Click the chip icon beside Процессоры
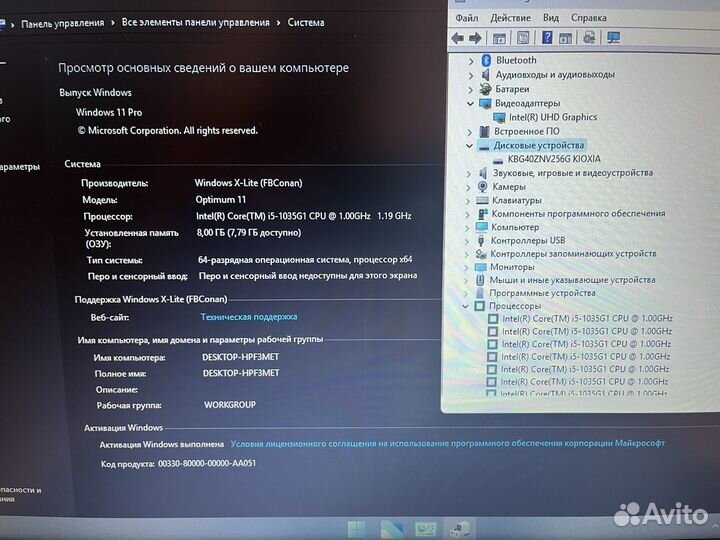This screenshot has height=540, width=720. coord(479,305)
